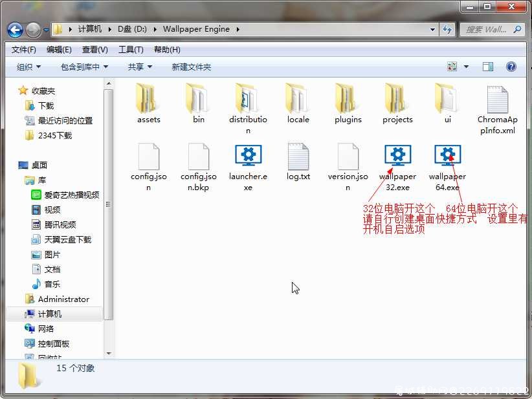This screenshot has height=399, width=532.
Task: Expand breadcrumb arrow after Wallpaper Engine
Action: (238, 30)
